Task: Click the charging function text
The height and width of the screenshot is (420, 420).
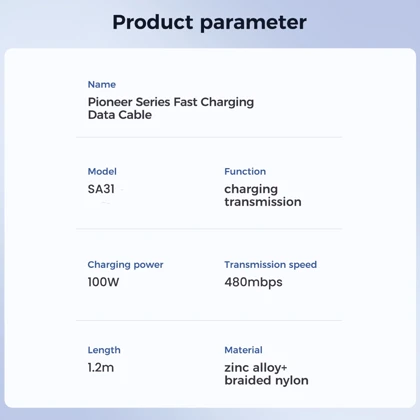Action: [251, 189]
